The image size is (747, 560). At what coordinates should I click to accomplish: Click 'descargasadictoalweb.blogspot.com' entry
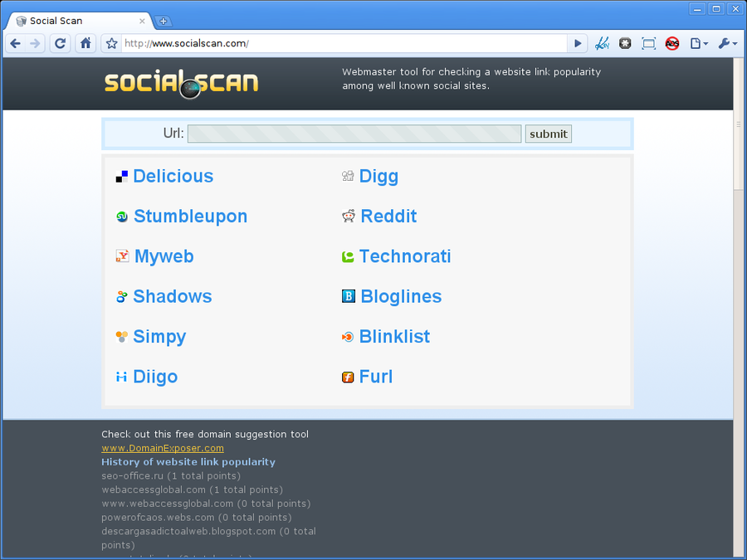coord(208,538)
